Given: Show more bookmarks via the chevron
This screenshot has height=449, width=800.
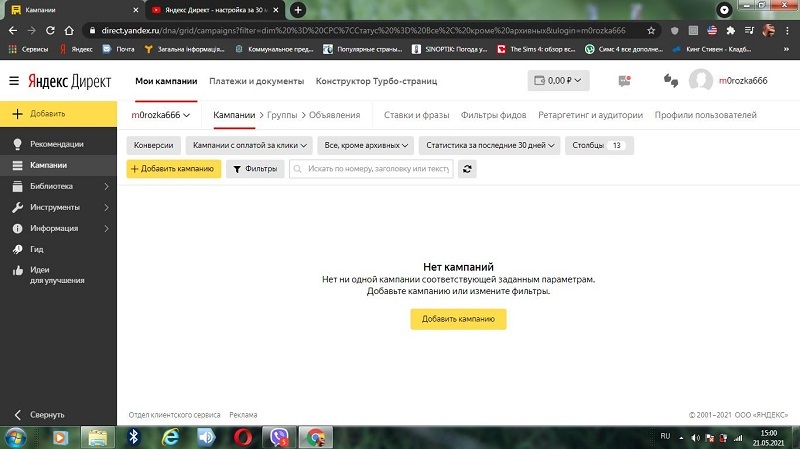Looking at the screenshot, I should [x=786, y=49].
